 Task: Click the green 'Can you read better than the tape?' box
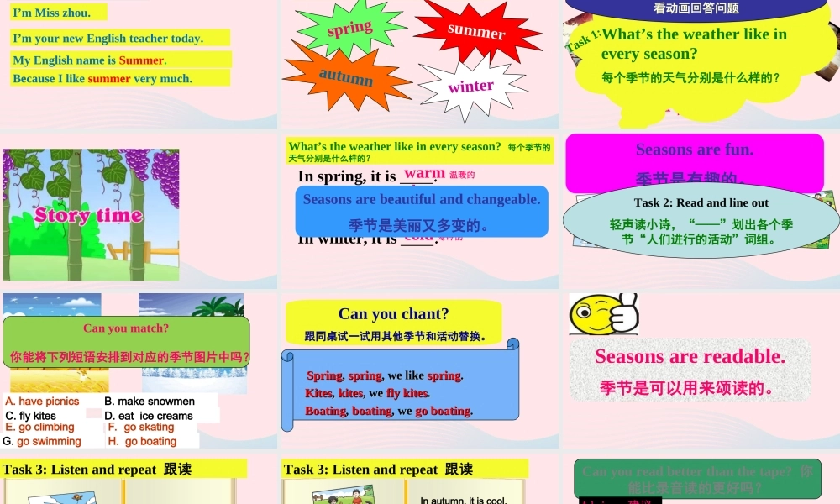coord(697,479)
